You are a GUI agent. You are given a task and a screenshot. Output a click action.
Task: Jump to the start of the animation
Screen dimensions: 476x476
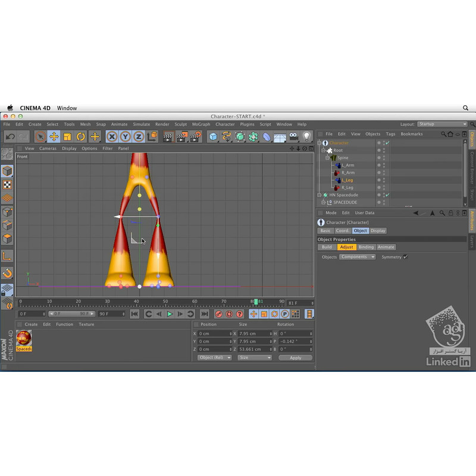pos(134,314)
